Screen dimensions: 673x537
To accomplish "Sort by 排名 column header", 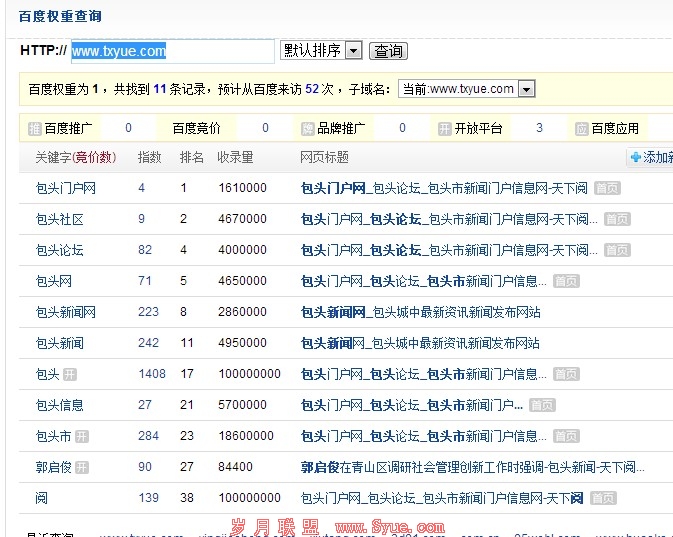I will coord(191,158).
